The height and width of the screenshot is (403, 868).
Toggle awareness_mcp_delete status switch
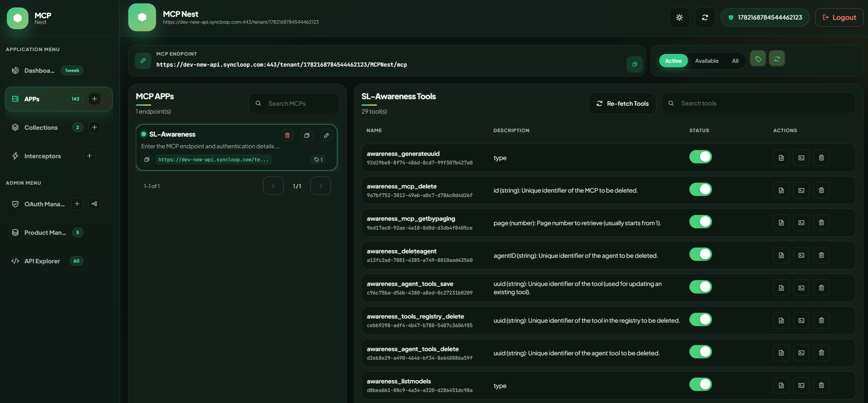[x=701, y=189]
